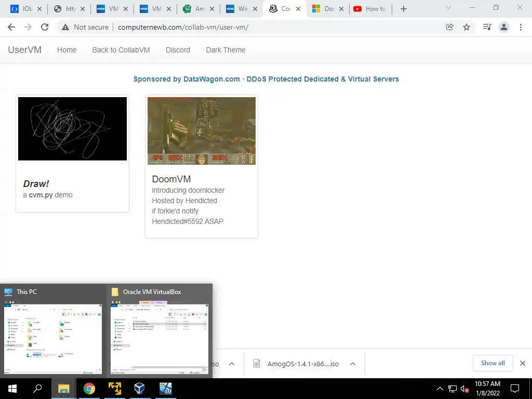Viewport: 532px width, 399px height.
Task: Click VirtualBox cube taskbar icon
Action: pyautogui.click(x=139, y=389)
